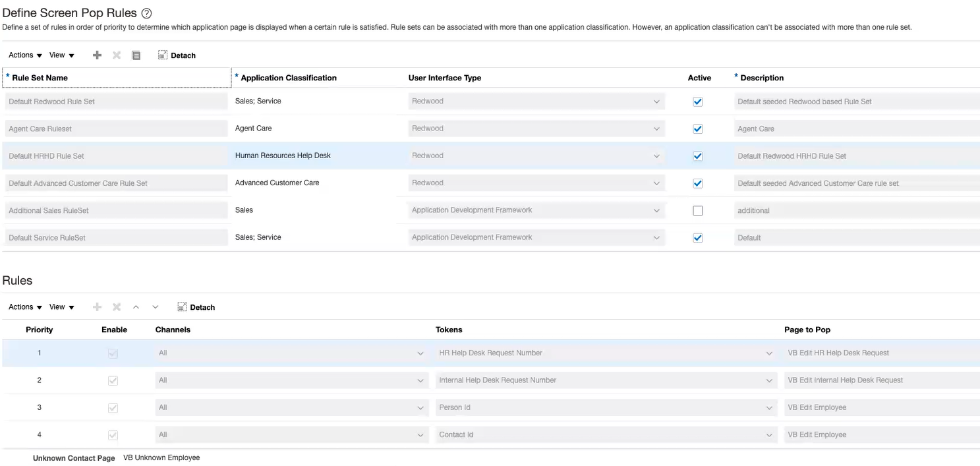Uncheck Active for Default Redwood Rule Set
This screenshot has width=980, height=466.
(x=698, y=102)
